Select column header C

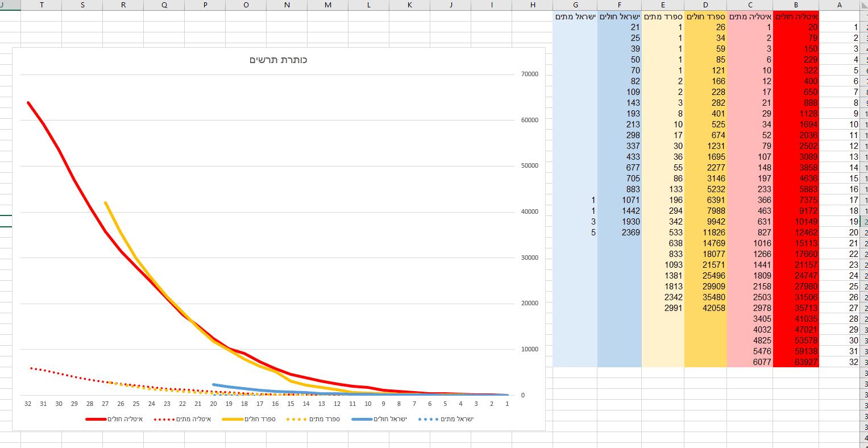pos(750,5)
